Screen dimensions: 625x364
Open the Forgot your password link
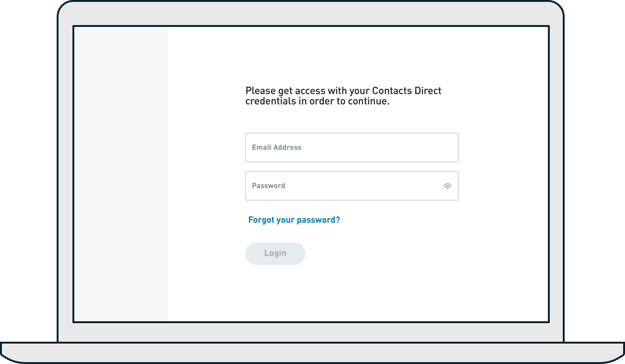(294, 220)
